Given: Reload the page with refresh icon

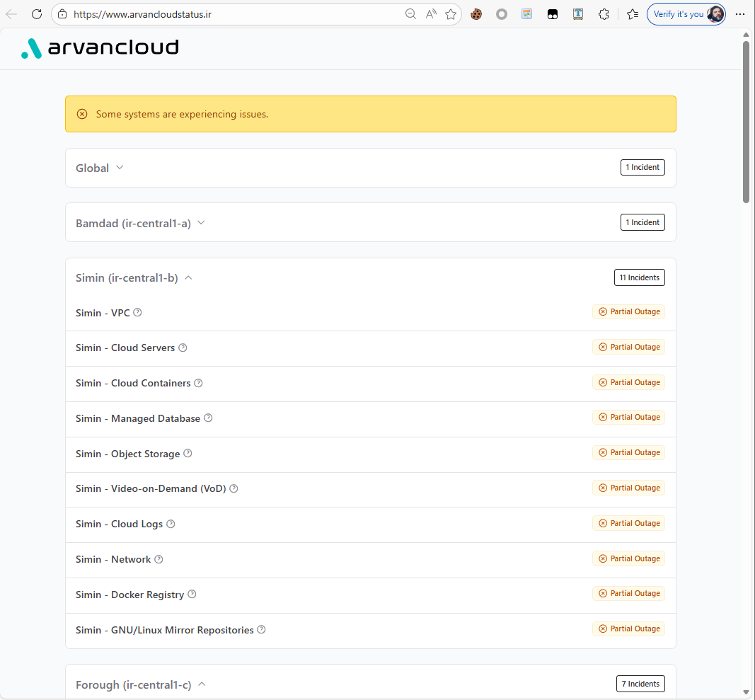Looking at the screenshot, I should [x=37, y=14].
